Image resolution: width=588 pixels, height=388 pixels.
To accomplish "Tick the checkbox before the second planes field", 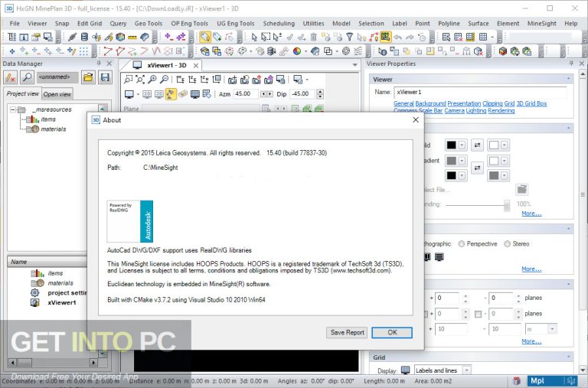I will pos(479,314).
